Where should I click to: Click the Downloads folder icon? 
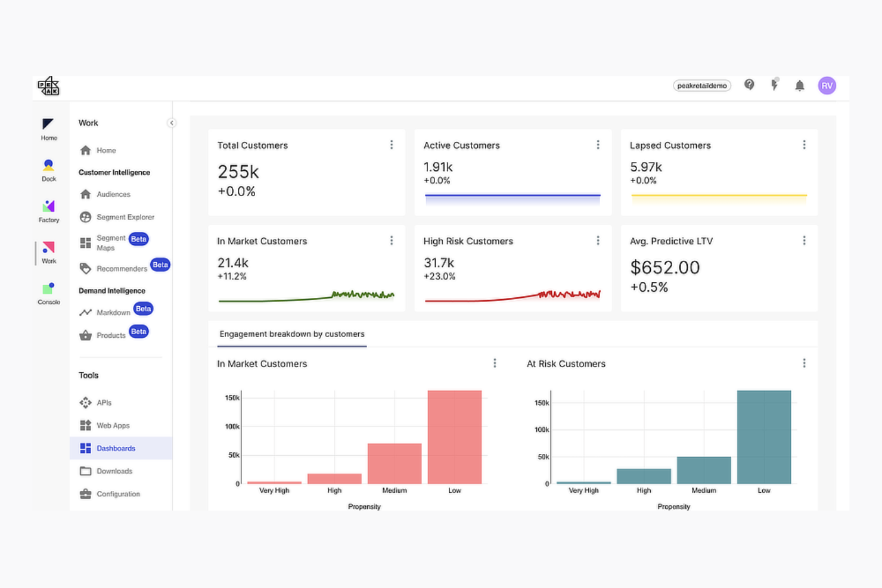point(86,471)
